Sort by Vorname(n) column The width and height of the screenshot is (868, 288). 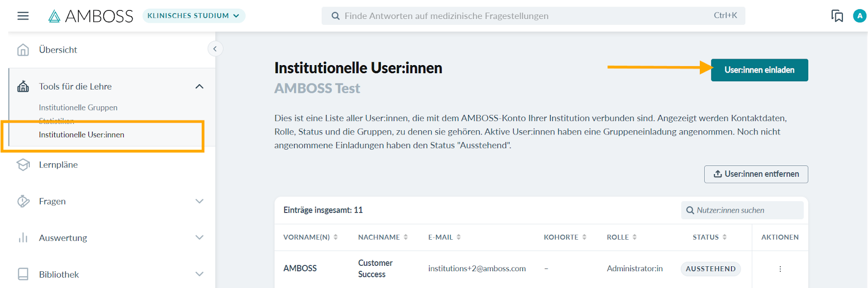(x=310, y=237)
